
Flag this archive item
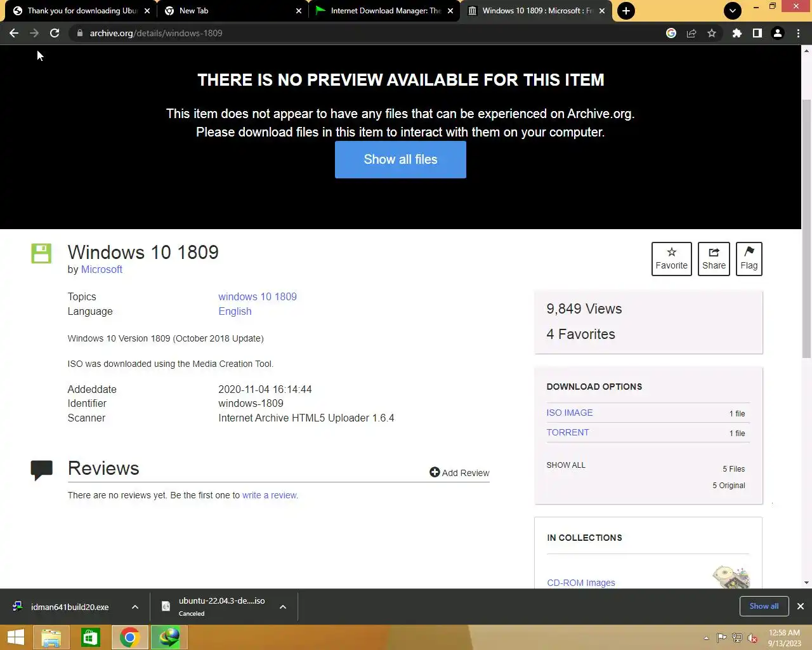click(x=749, y=258)
